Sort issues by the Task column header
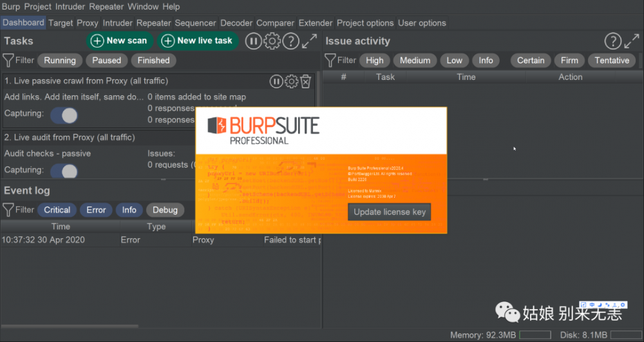Viewport: 644px width, 342px height. tap(385, 77)
